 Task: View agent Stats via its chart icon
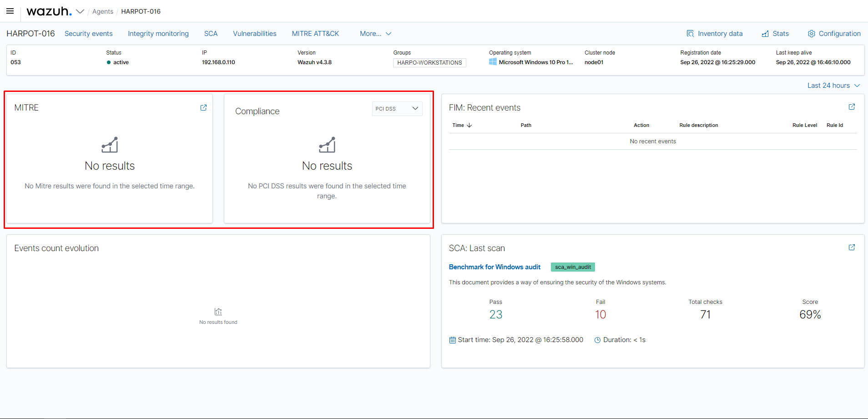[x=765, y=33]
